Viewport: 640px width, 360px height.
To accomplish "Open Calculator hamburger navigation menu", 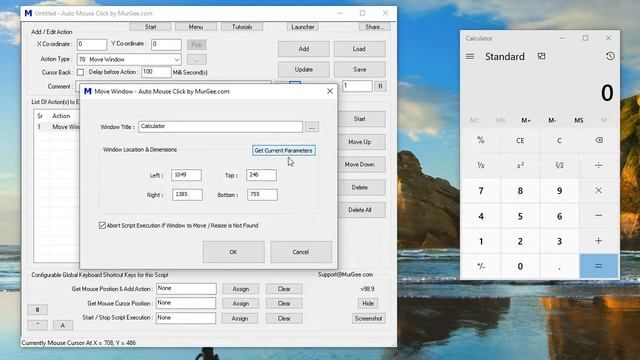I will [x=470, y=56].
